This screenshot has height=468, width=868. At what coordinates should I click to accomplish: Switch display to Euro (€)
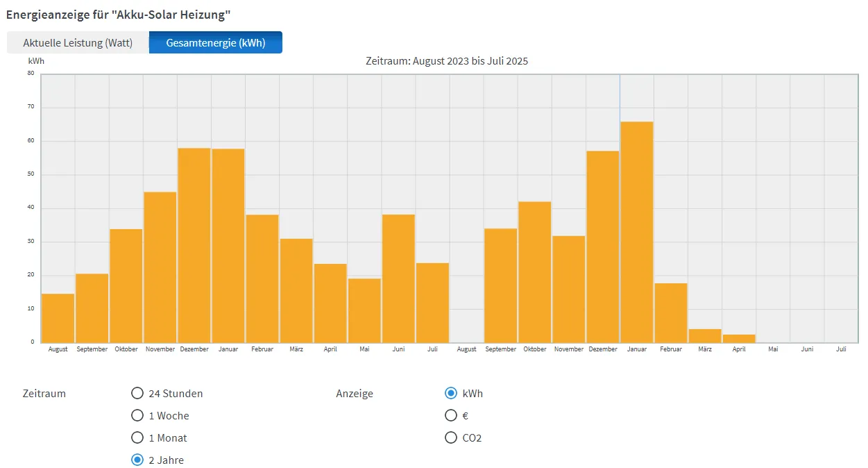(x=451, y=416)
